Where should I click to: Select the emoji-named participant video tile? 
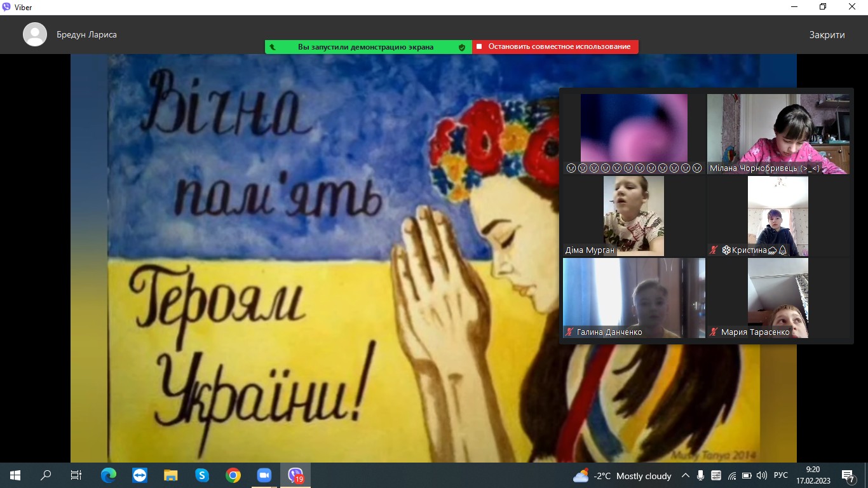[634, 134]
